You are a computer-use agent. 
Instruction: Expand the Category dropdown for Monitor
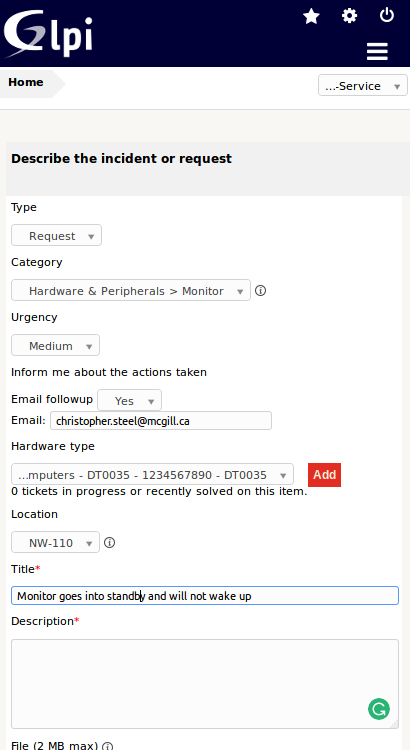coord(131,290)
